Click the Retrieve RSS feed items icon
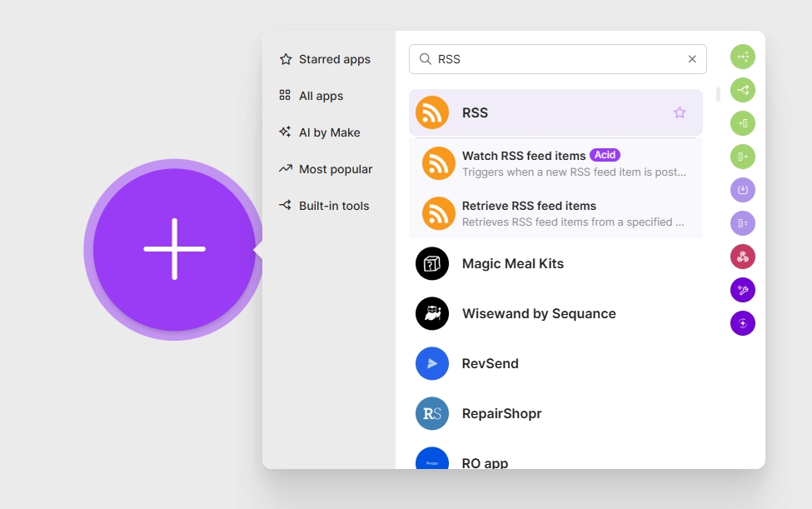812x509 pixels. 439,213
